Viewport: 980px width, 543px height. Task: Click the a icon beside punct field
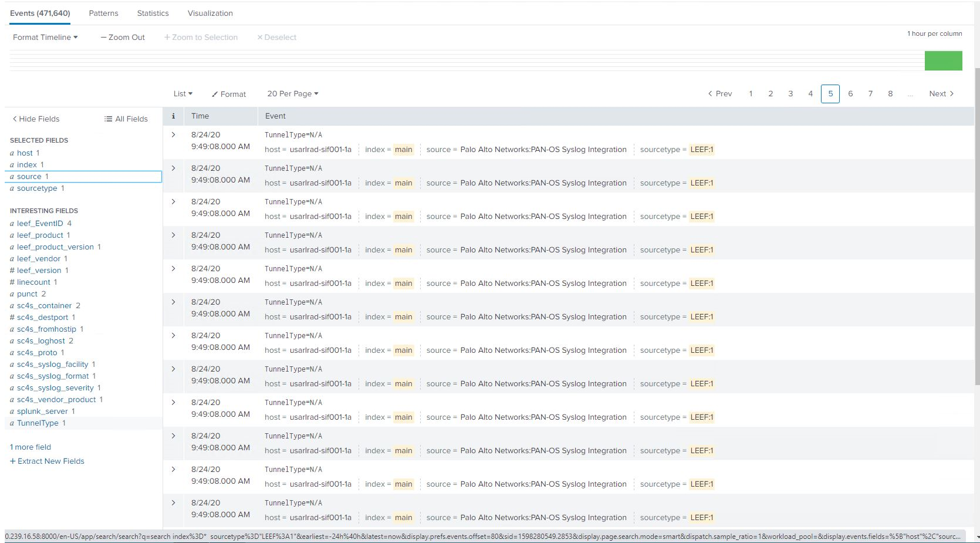pyautogui.click(x=11, y=294)
